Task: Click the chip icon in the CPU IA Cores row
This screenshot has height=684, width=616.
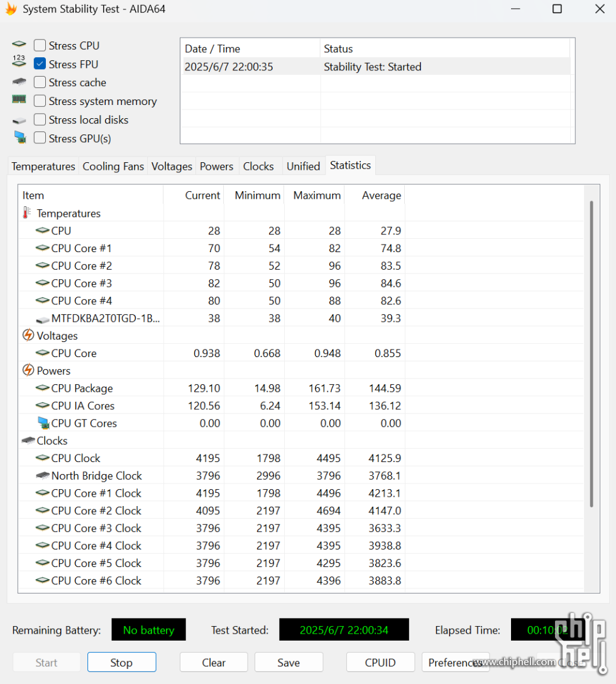Action: (42, 405)
